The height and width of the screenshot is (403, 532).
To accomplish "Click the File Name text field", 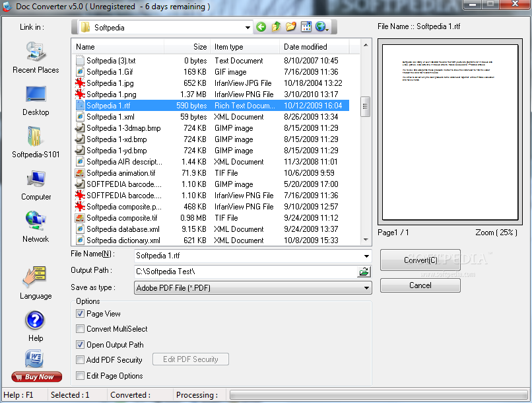I will pyautogui.click(x=248, y=256).
